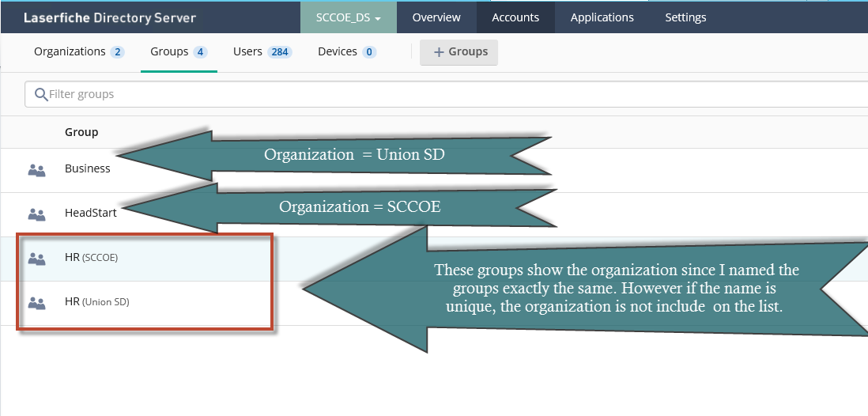Click the plus icon on Groups button

(x=439, y=52)
